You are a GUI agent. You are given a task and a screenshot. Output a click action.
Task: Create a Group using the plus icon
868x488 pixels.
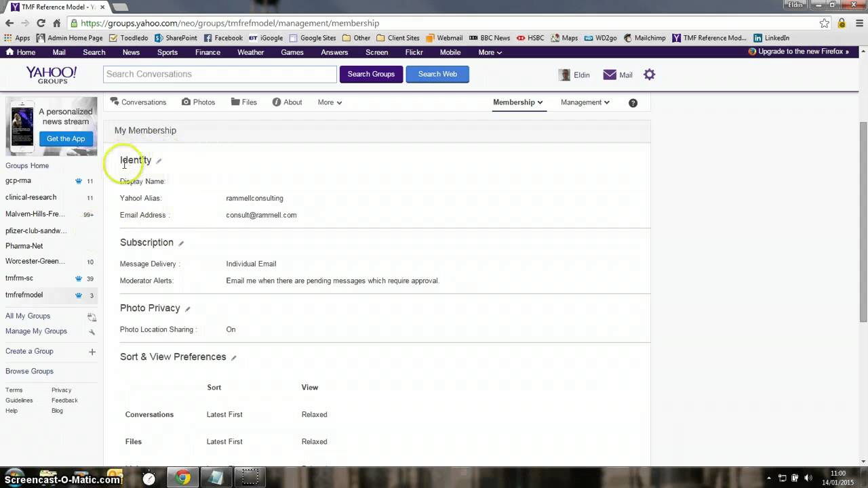(x=92, y=351)
